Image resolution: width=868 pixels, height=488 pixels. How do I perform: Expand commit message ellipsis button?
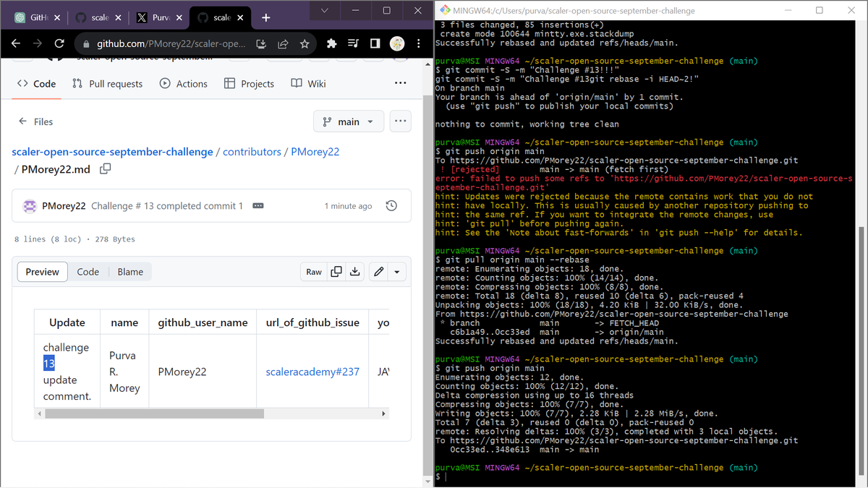point(258,206)
